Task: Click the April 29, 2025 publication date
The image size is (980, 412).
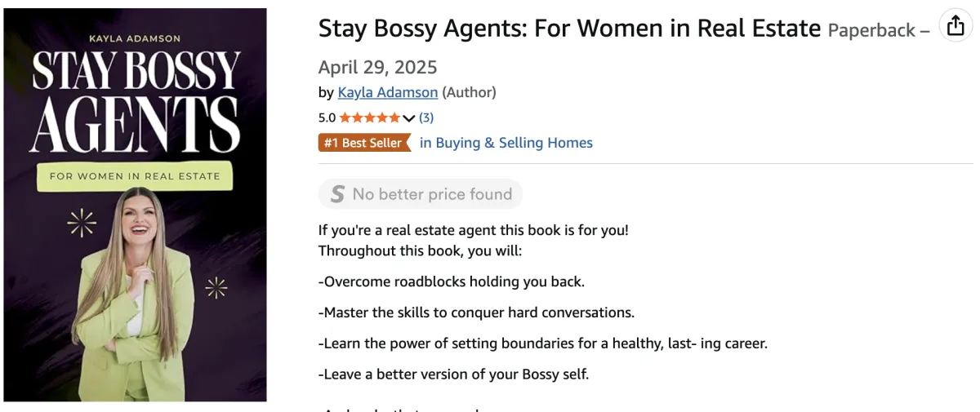Action: 378,67
